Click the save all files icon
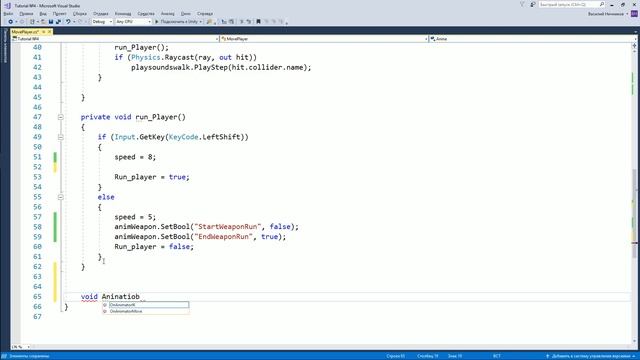640x360 pixels. pyautogui.click(x=58, y=22)
